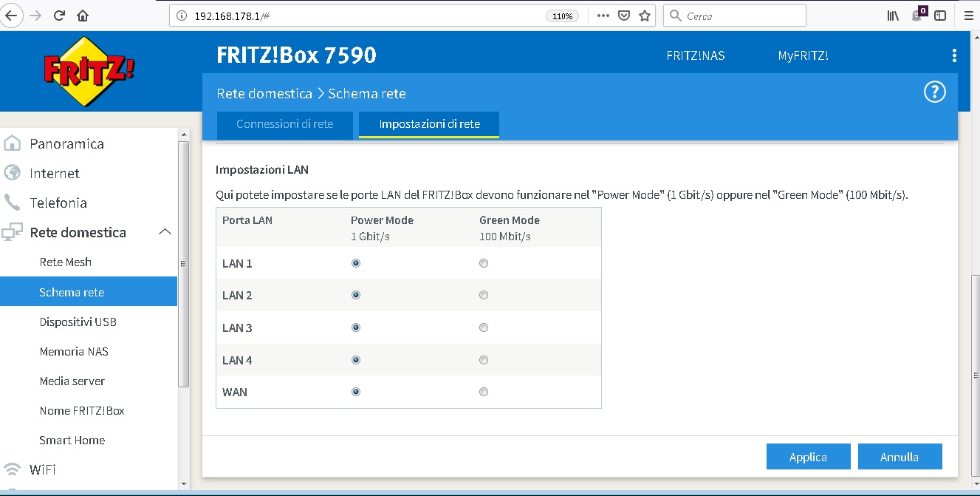This screenshot has width=980, height=496.
Task: Click the main page vertical scrollbar
Action: 976,377
